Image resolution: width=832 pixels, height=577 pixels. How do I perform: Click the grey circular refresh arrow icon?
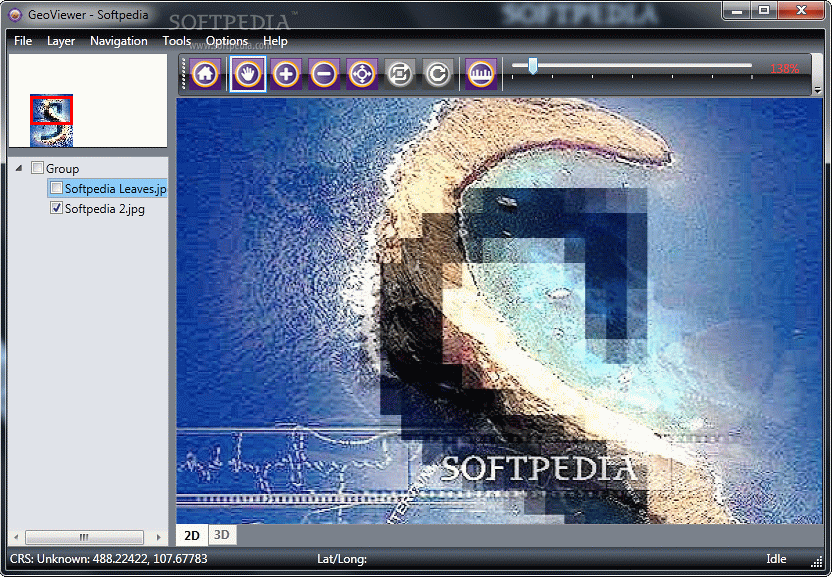pos(438,74)
